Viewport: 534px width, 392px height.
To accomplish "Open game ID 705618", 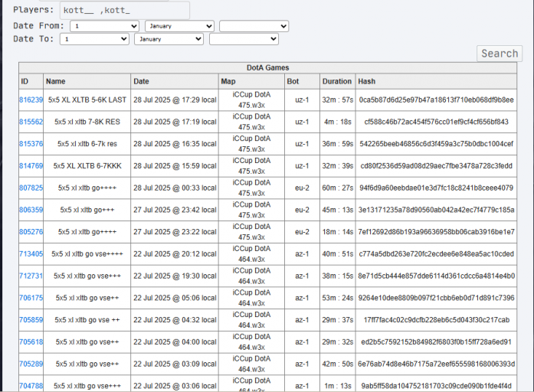I will pyautogui.click(x=31, y=342).
